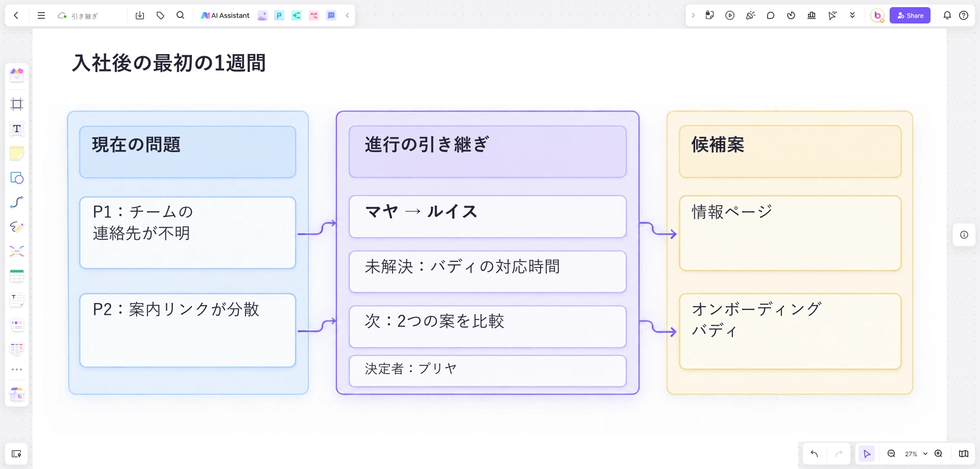This screenshot has width=980, height=469.
Task: Click the locked sticky note icon
Action: coord(709,15)
